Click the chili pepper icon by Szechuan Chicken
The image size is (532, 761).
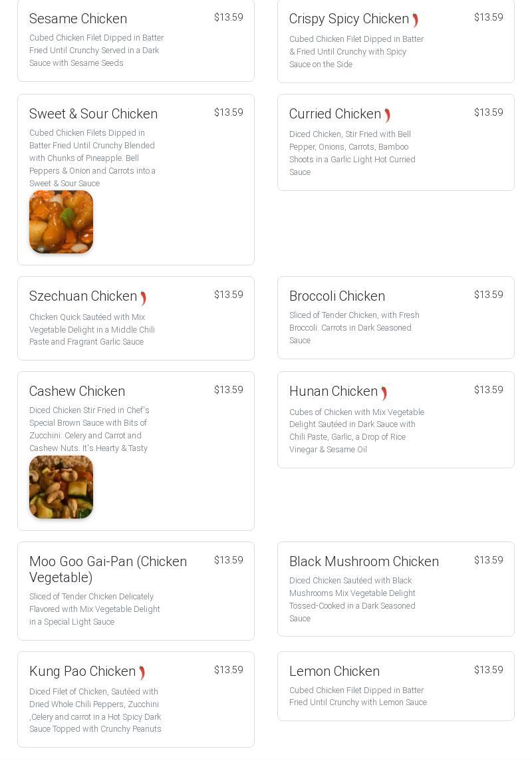tap(143, 298)
